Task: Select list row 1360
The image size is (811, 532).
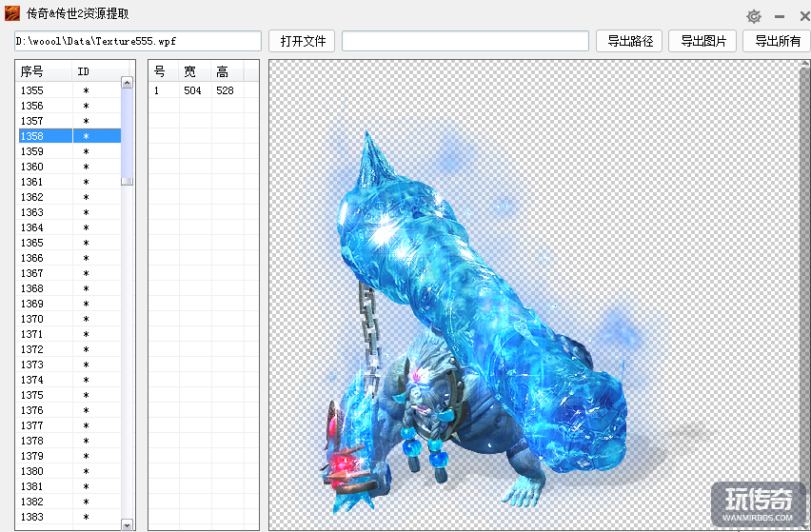Action: [x=69, y=167]
